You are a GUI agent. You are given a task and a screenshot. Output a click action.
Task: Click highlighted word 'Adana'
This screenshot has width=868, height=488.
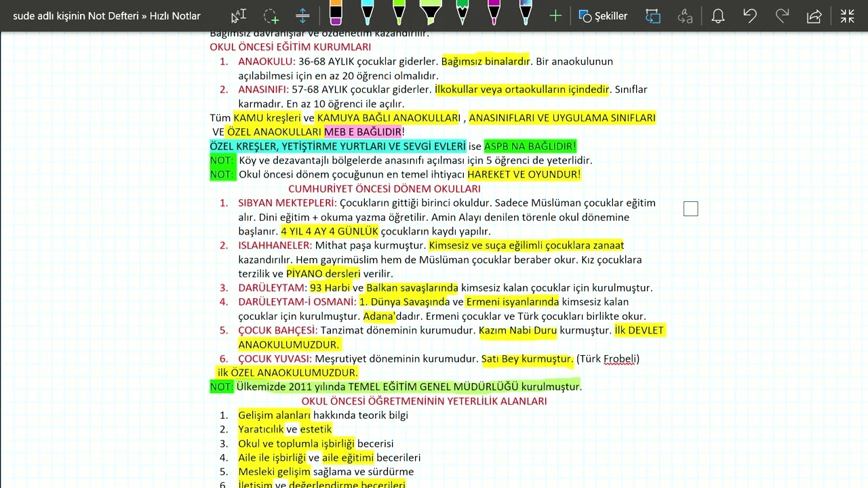click(x=378, y=316)
